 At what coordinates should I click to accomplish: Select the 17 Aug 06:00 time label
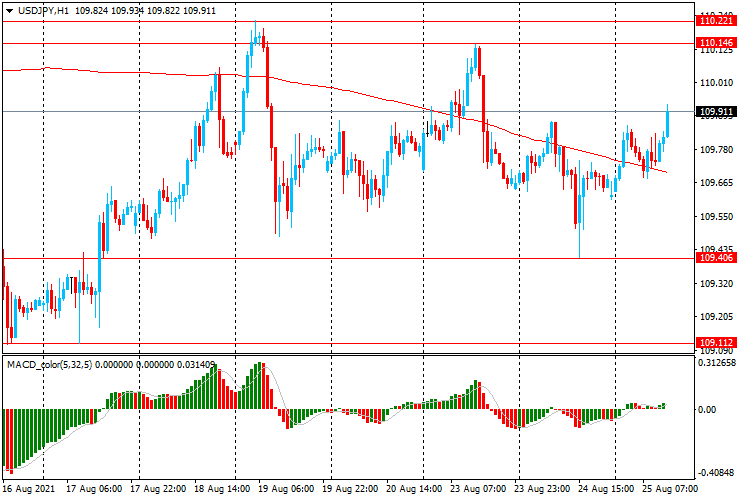pyautogui.click(x=93, y=488)
